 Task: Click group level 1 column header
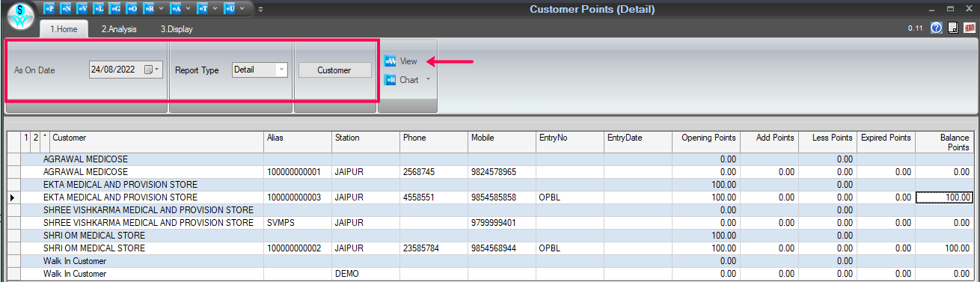click(x=25, y=142)
